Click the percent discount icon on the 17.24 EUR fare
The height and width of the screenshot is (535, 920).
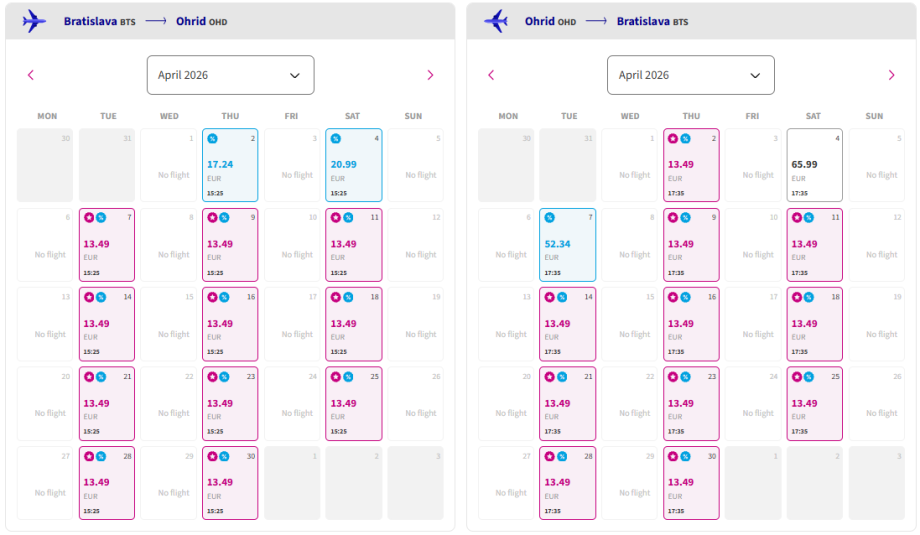[x=212, y=138]
